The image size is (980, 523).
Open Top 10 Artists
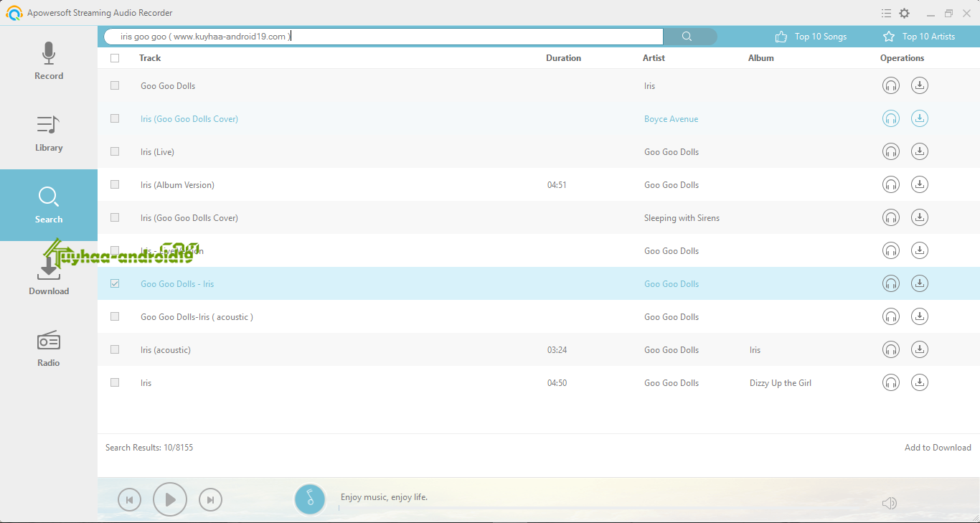[x=919, y=37]
